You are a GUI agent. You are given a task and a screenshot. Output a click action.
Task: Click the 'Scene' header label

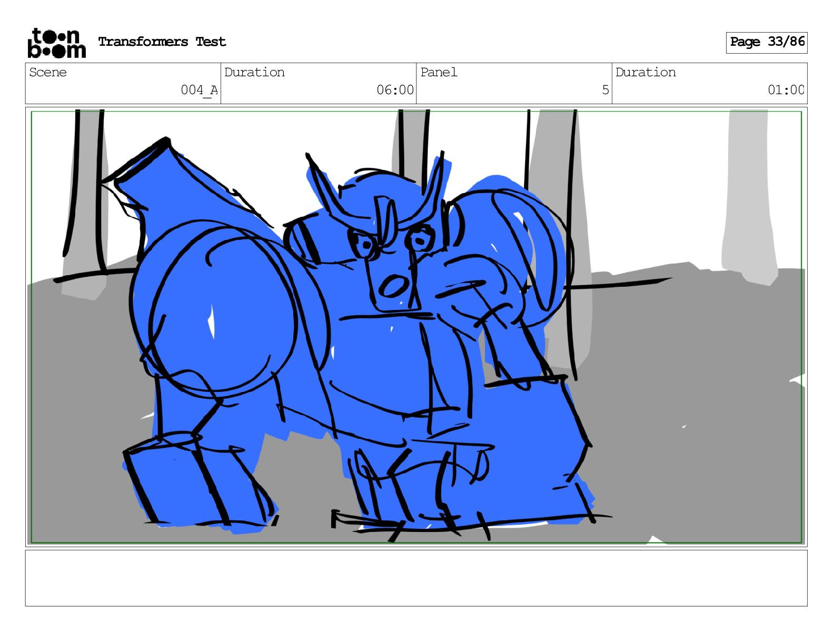click(x=48, y=72)
